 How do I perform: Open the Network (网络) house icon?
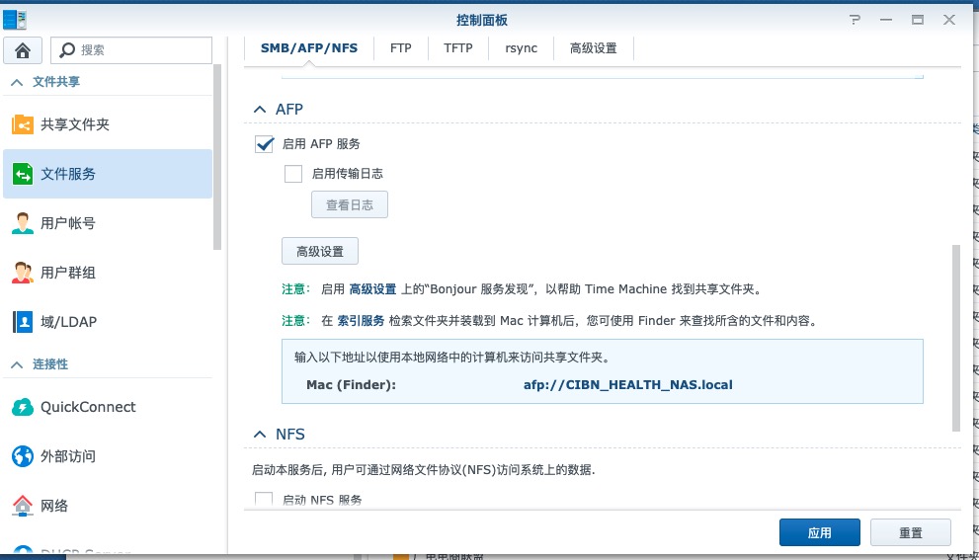(23, 506)
